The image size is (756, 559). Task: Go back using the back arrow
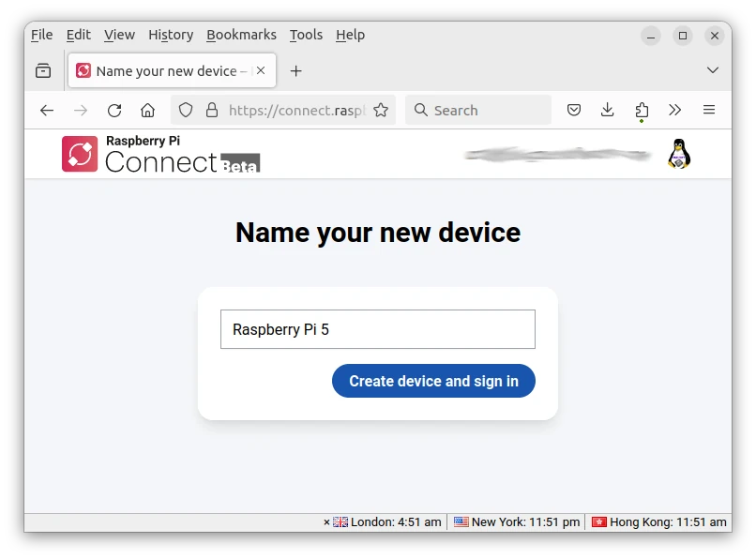click(47, 111)
